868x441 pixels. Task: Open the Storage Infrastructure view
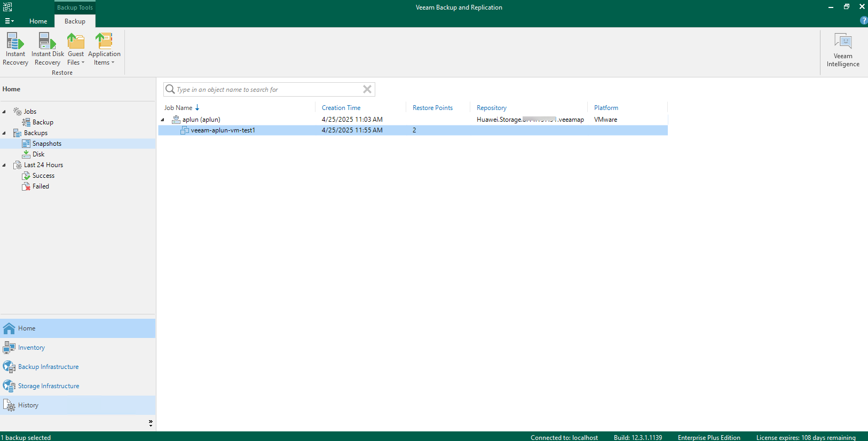tap(78, 386)
